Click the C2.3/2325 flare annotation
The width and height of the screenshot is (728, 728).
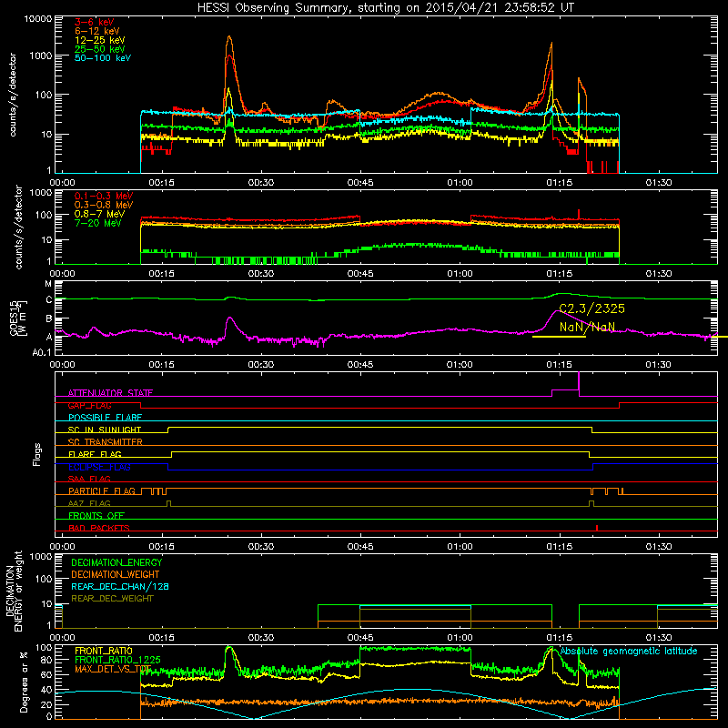[x=591, y=308]
